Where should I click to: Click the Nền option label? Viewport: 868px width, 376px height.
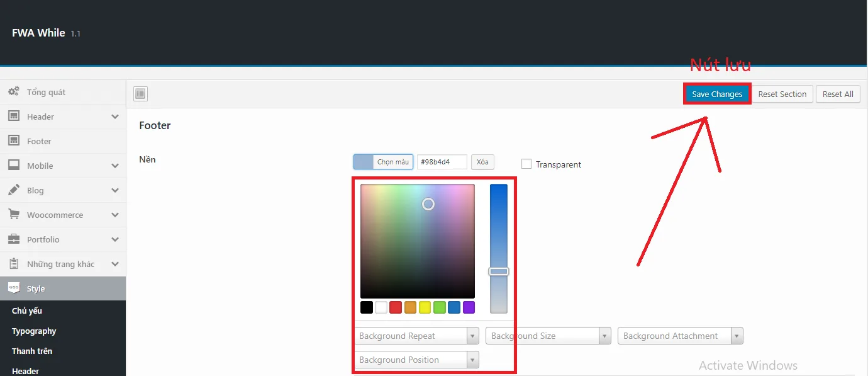[147, 159]
